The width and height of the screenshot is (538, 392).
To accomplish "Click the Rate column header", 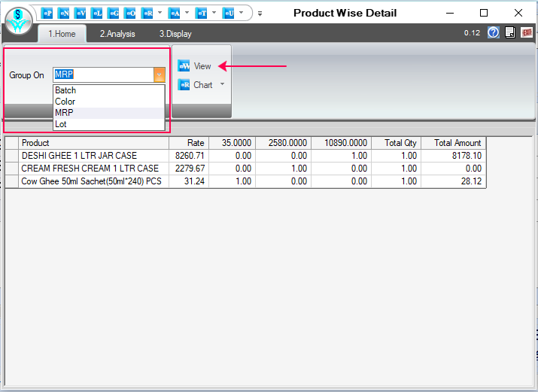I will pyautogui.click(x=189, y=143).
